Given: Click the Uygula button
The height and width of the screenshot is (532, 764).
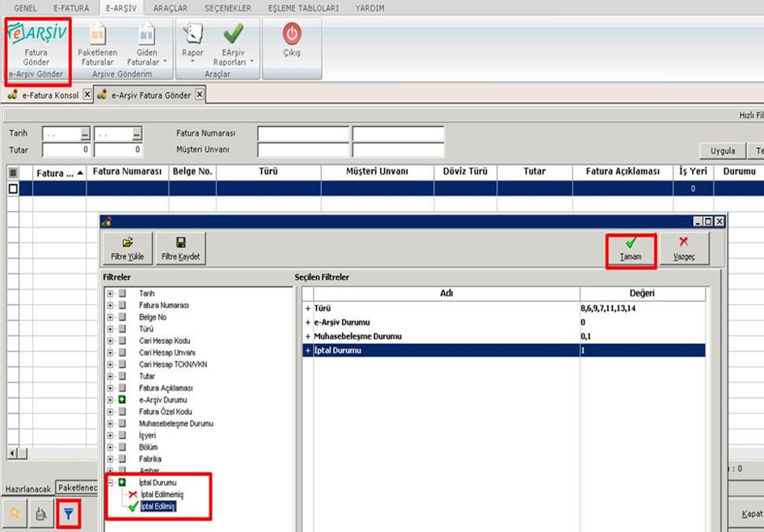Looking at the screenshot, I should 723,150.
